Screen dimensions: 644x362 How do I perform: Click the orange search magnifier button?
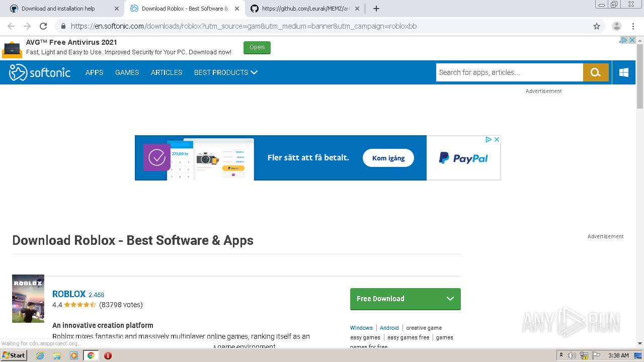coord(596,72)
